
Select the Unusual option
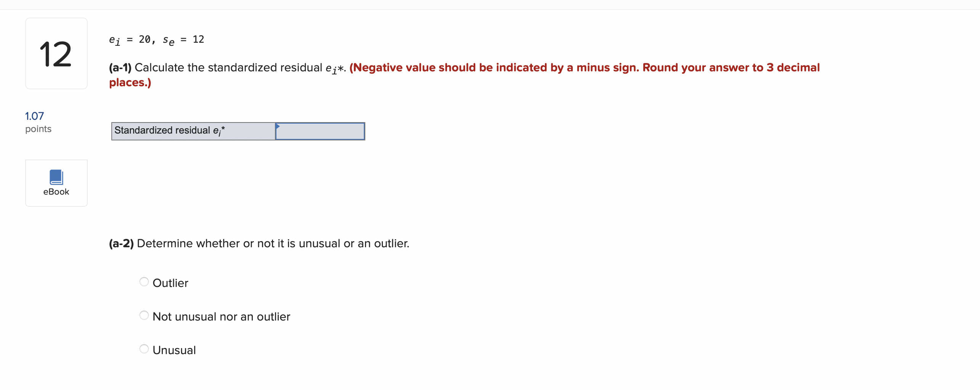[144, 348]
